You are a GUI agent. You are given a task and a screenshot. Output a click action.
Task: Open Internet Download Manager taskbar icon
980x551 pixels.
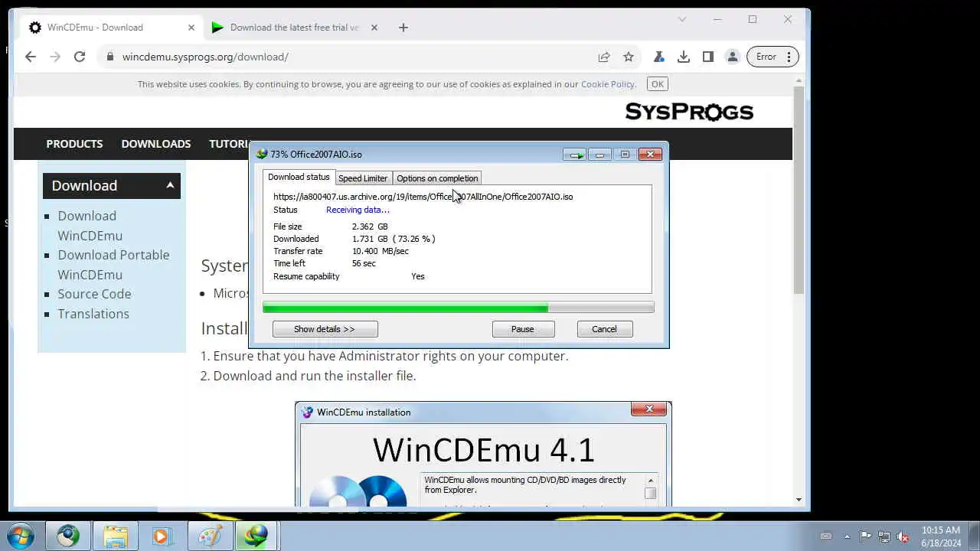(x=256, y=536)
